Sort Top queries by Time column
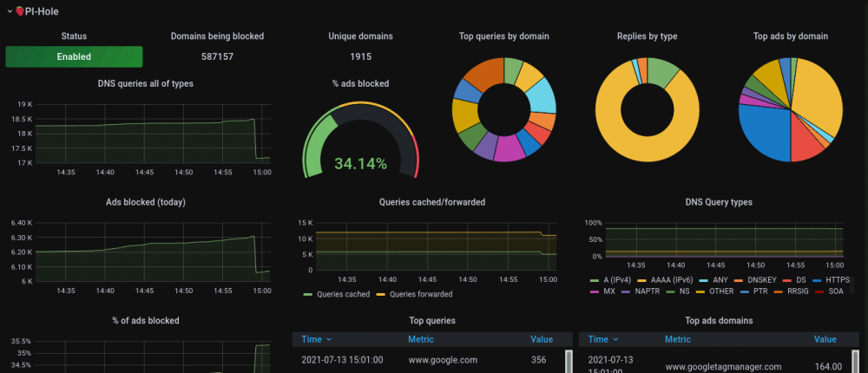The image size is (868, 373). point(317,339)
